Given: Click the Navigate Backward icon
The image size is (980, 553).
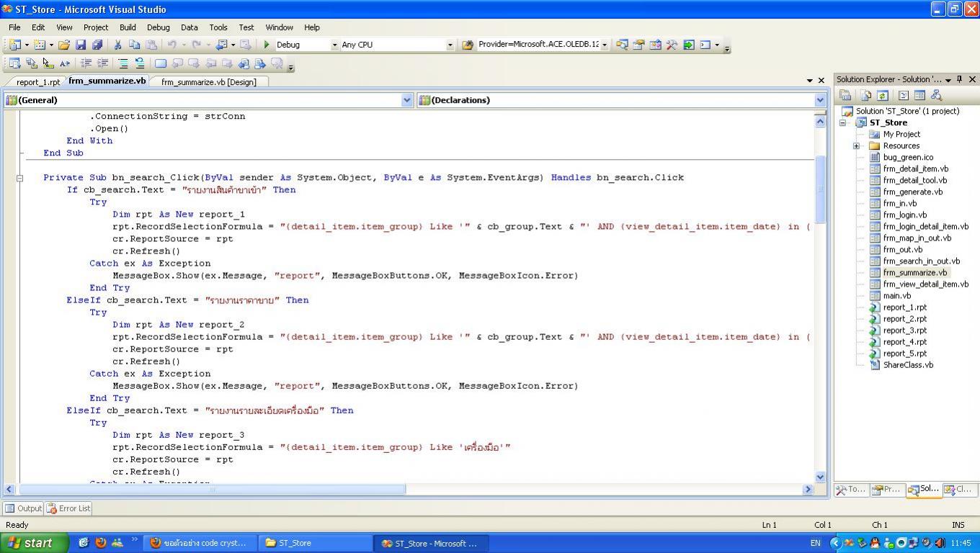Looking at the screenshot, I should tap(223, 45).
